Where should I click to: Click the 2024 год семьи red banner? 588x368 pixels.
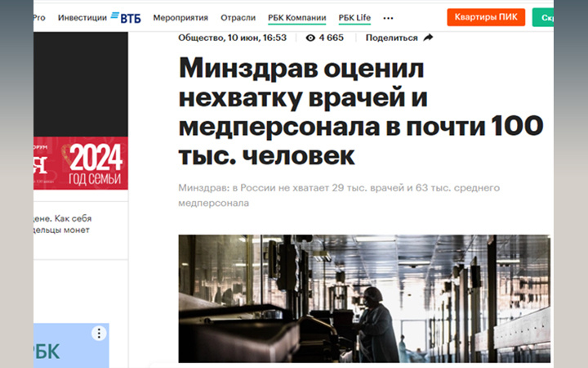click(81, 163)
